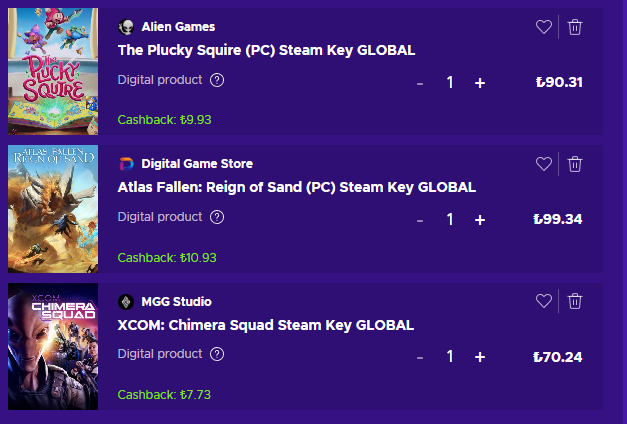Screen dimensions: 627x424
Task: Increase Atlas Fallen quantity
Action: [x=480, y=220]
